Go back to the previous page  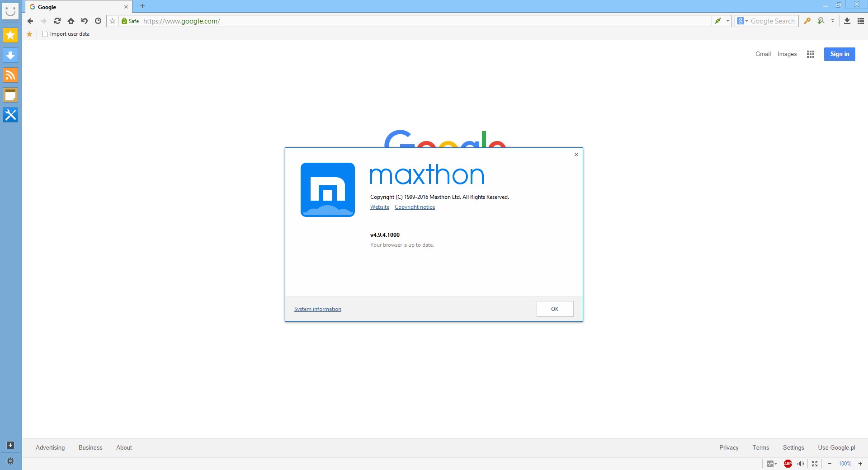click(x=30, y=21)
